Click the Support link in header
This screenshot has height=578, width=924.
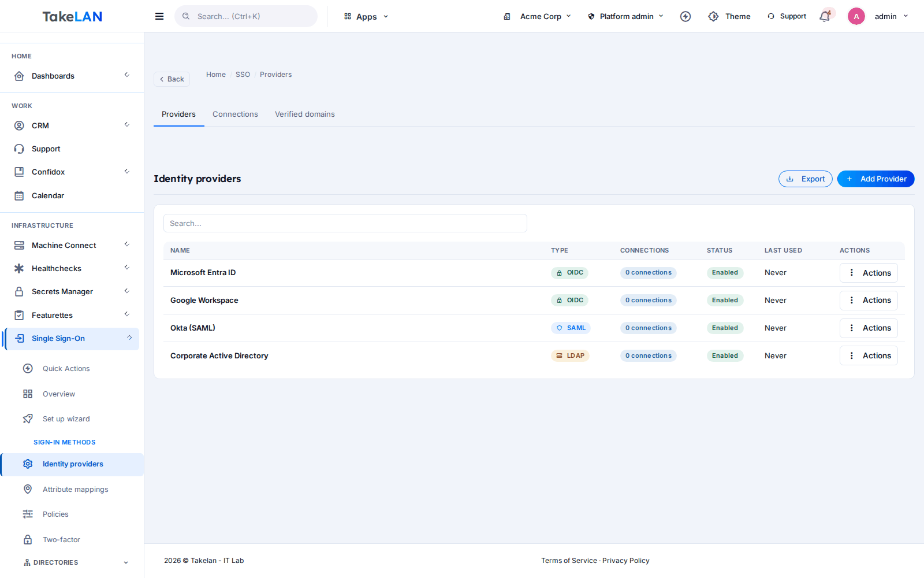[x=787, y=16]
